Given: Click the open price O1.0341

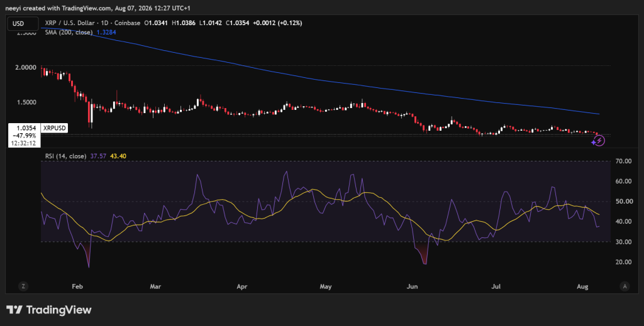Looking at the screenshot, I should 156,23.
